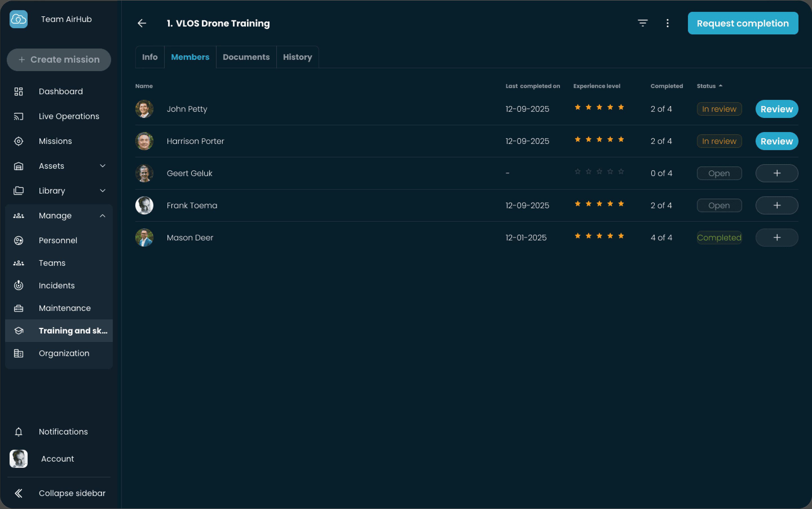The width and height of the screenshot is (812, 509).
Task: Collapse the Manage section
Action: (103, 216)
